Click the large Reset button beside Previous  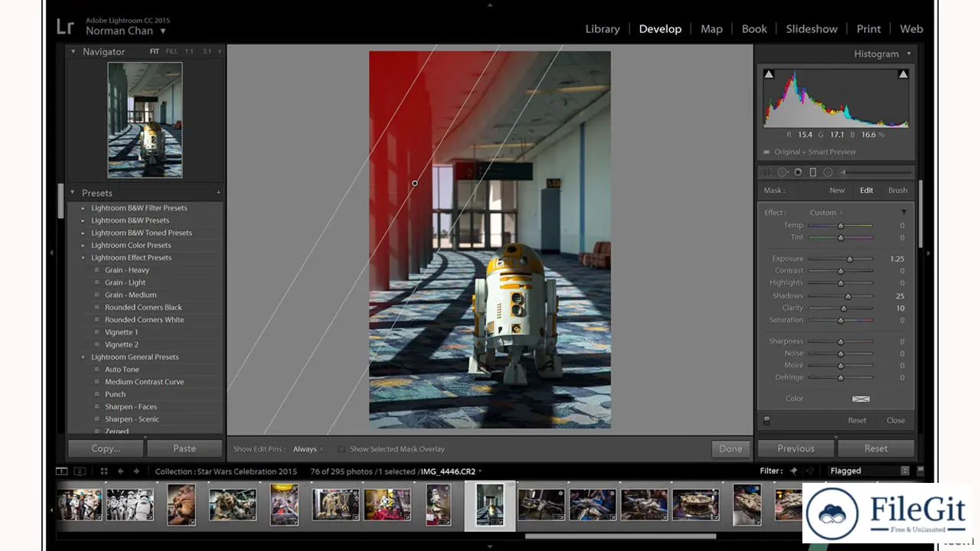(x=876, y=448)
